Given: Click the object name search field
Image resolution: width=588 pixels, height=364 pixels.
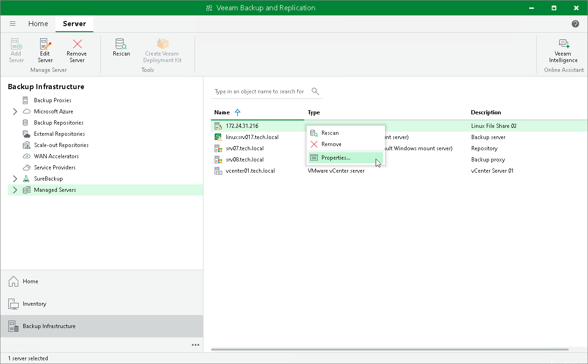Looking at the screenshot, I should coord(260,91).
